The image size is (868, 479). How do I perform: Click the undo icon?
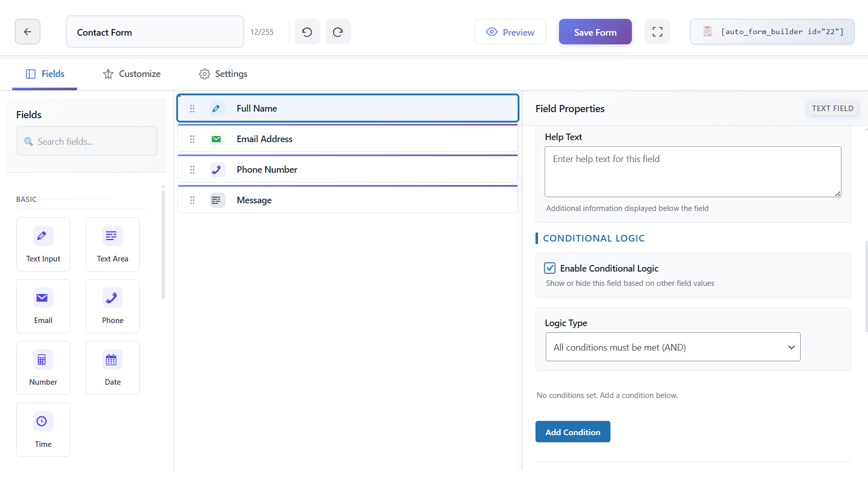[x=307, y=32]
